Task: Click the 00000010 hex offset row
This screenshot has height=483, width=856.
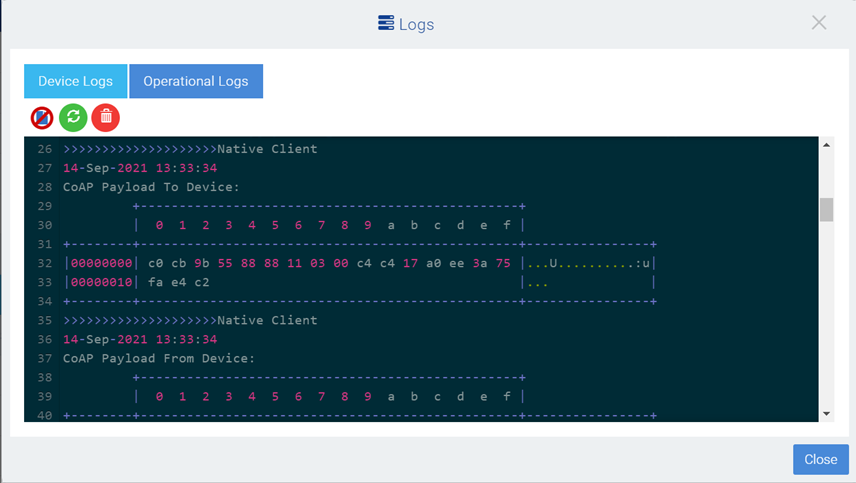Action: pyautogui.click(x=101, y=282)
